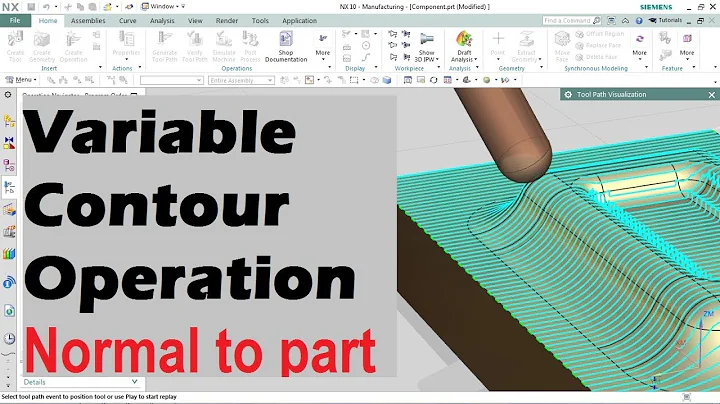The width and height of the screenshot is (720, 404).
Task: Open the Render tab
Action: point(227,21)
